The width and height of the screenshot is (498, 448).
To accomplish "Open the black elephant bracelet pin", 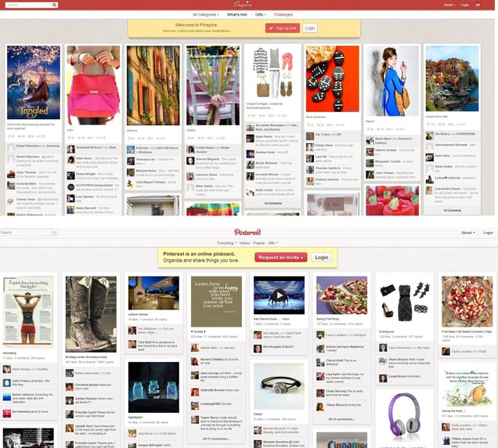I will pos(280,387).
